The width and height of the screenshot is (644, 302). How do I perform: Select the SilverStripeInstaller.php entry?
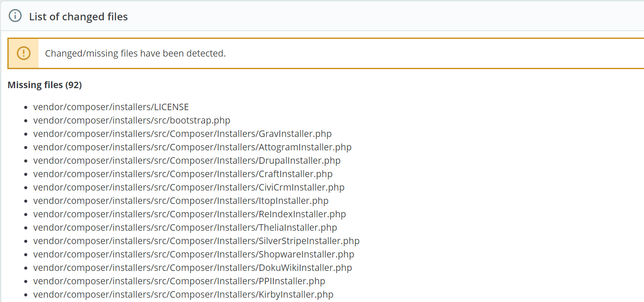[196, 241]
